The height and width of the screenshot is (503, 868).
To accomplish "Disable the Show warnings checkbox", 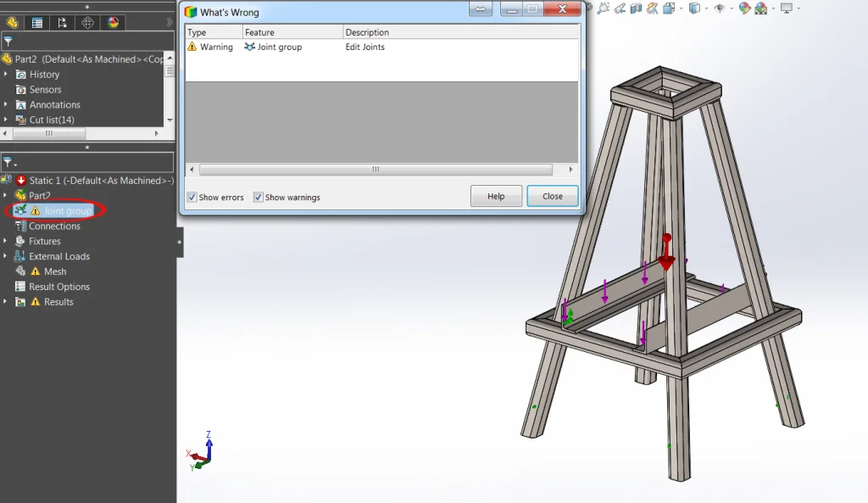I will pyautogui.click(x=259, y=197).
